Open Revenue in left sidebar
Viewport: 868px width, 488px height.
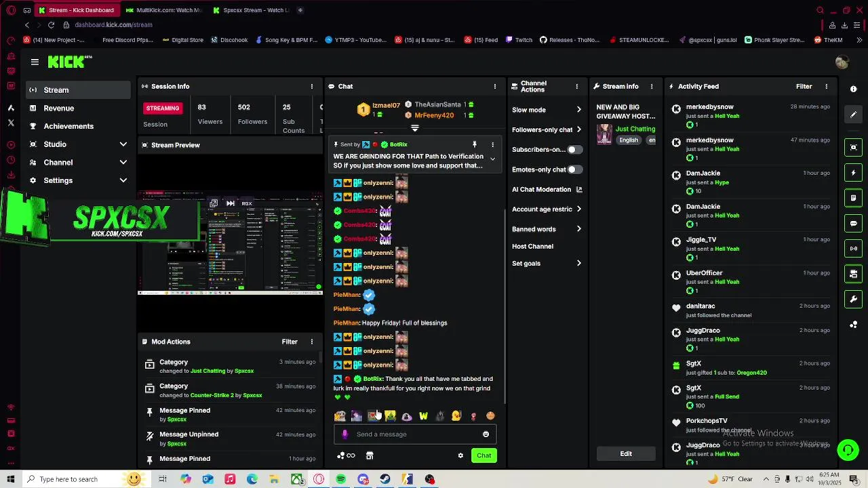[79, 108]
